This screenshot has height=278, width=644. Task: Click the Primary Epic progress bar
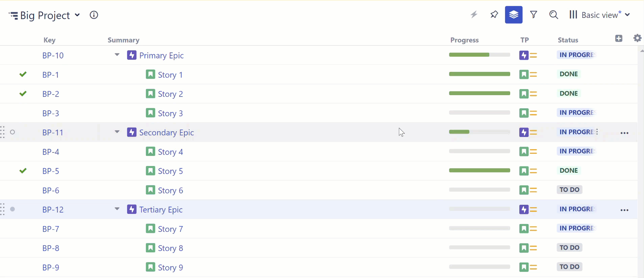(x=479, y=55)
